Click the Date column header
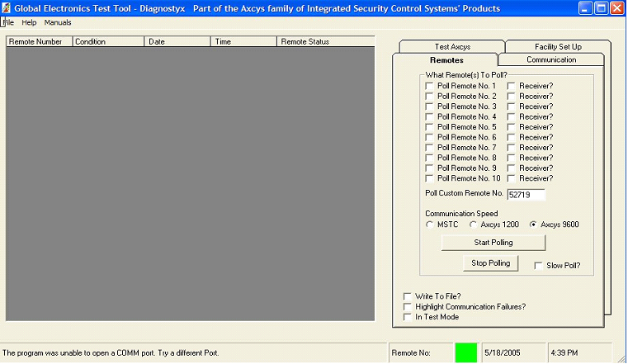 coord(177,41)
